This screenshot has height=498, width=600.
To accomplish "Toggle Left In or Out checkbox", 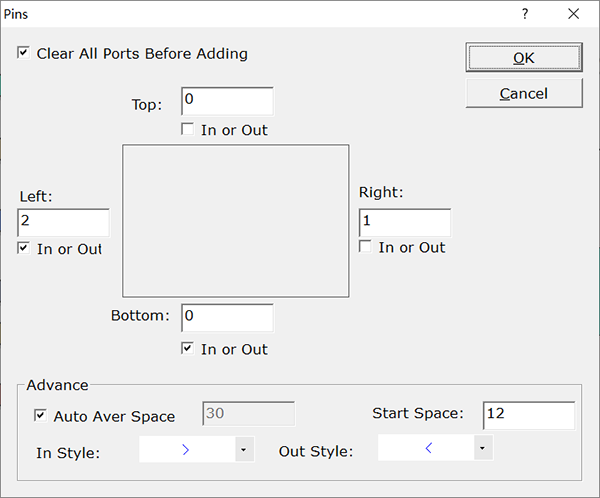I will point(23,248).
